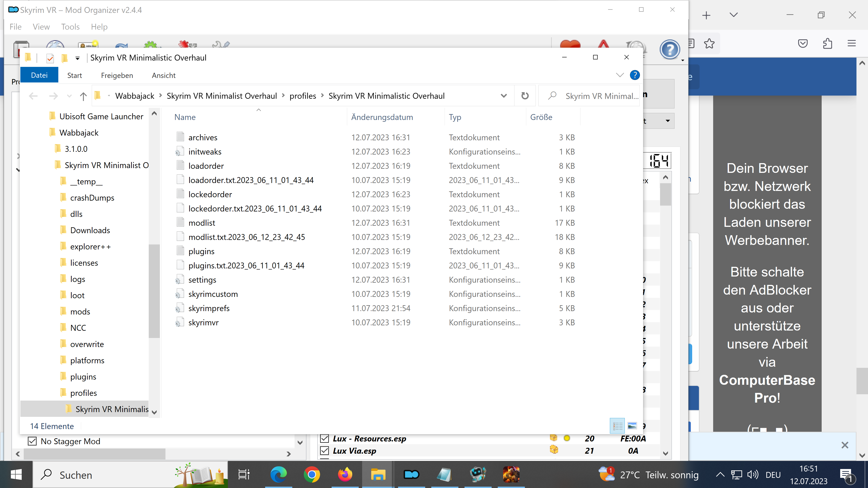
Task: Uncheck Lux Via.esp plugin
Action: click(325, 451)
